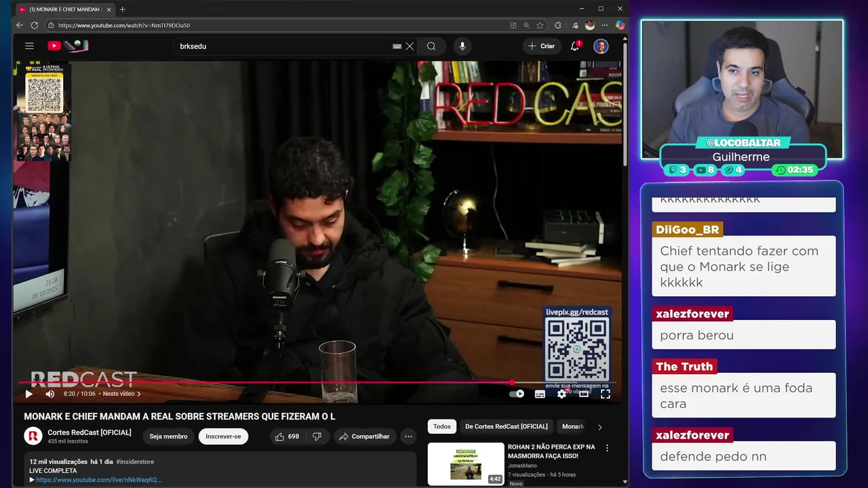This screenshot has height=488, width=868.
Task: Open browser extensions puzzle icon
Action: click(558, 25)
